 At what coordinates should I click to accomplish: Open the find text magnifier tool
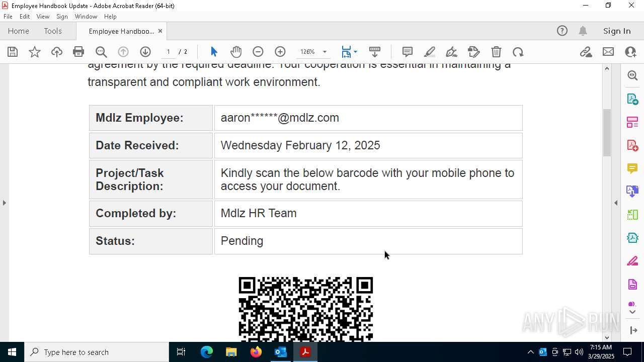(x=101, y=52)
